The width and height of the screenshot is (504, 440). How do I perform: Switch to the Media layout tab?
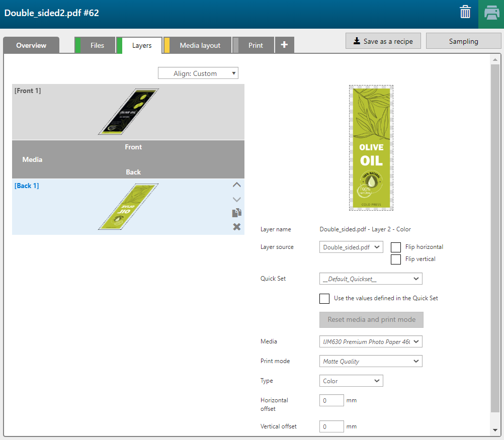(200, 45)
